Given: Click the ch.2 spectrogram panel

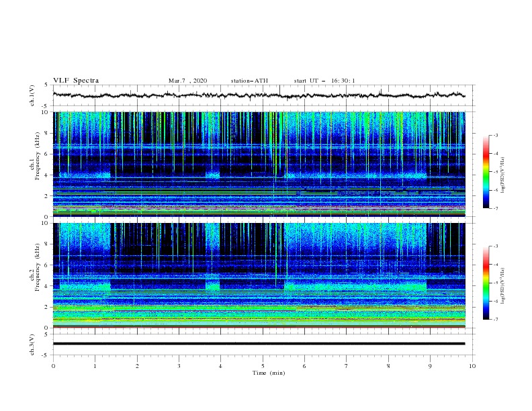Looking at the screenshot, I should pyautogui.click(x=259, y=275).
